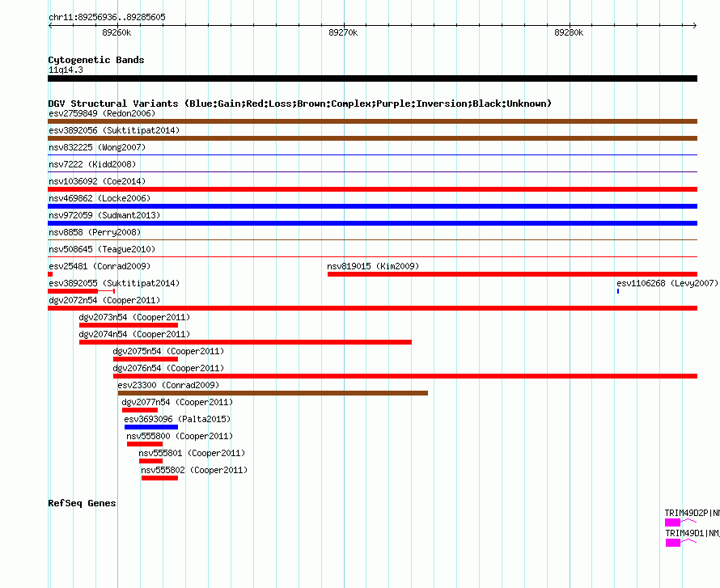The image size is (720, 588).
Task: Click the chr11:89256936..89285605 coordinate text
Action: point(107,18)
